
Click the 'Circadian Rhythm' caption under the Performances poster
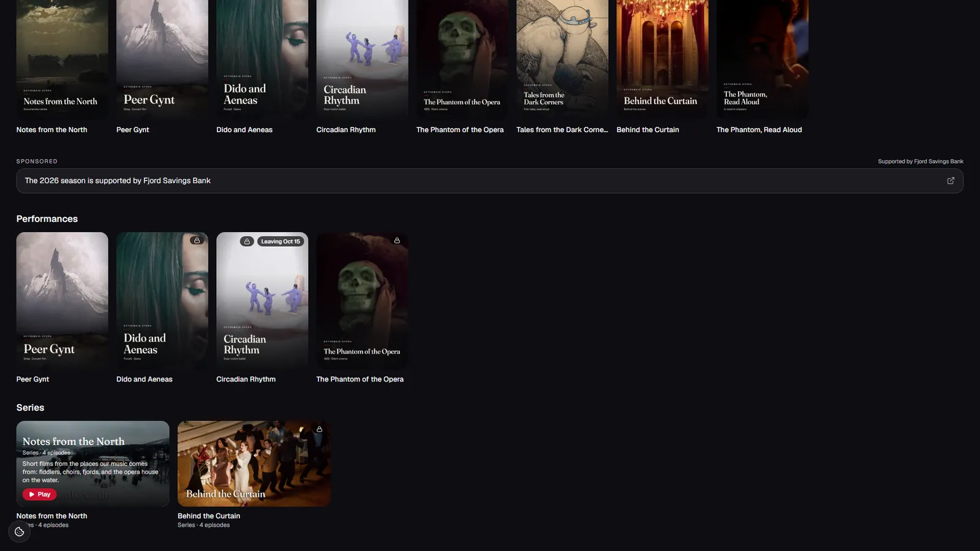tap(246, 380)
